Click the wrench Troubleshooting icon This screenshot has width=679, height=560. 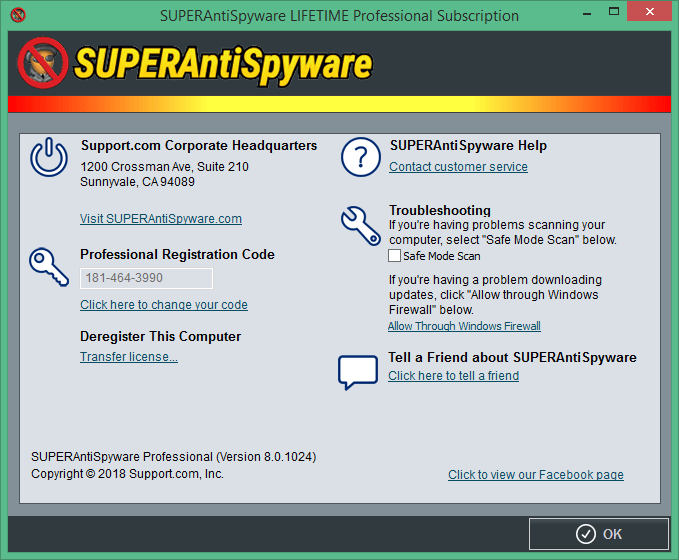361,225
